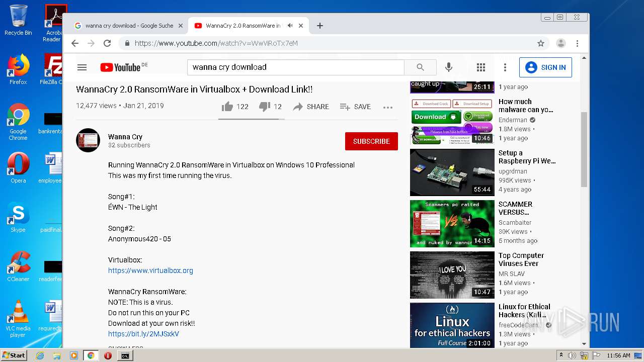Open YouTube settings three-dot menu
The height and width of the screenshot is (362, 644).
505,67
